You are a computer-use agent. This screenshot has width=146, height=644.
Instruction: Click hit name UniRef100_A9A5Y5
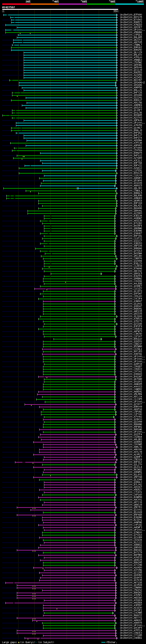point(131,623)
